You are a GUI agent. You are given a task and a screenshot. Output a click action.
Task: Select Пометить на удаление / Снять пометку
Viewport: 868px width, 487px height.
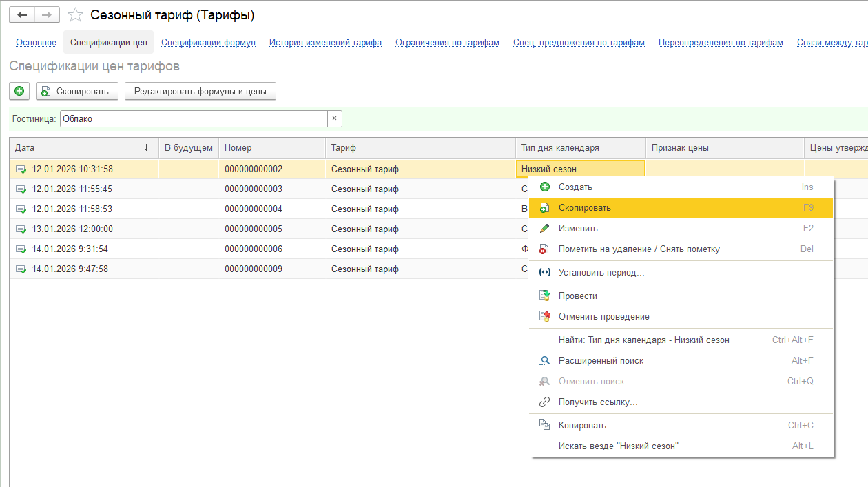(681, 249)
